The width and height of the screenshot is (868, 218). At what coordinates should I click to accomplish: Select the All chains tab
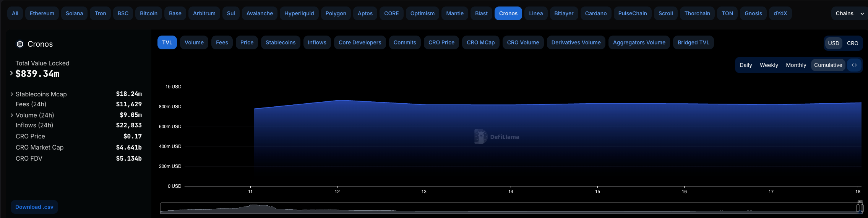pyautogui.click(x=15, y=13)
